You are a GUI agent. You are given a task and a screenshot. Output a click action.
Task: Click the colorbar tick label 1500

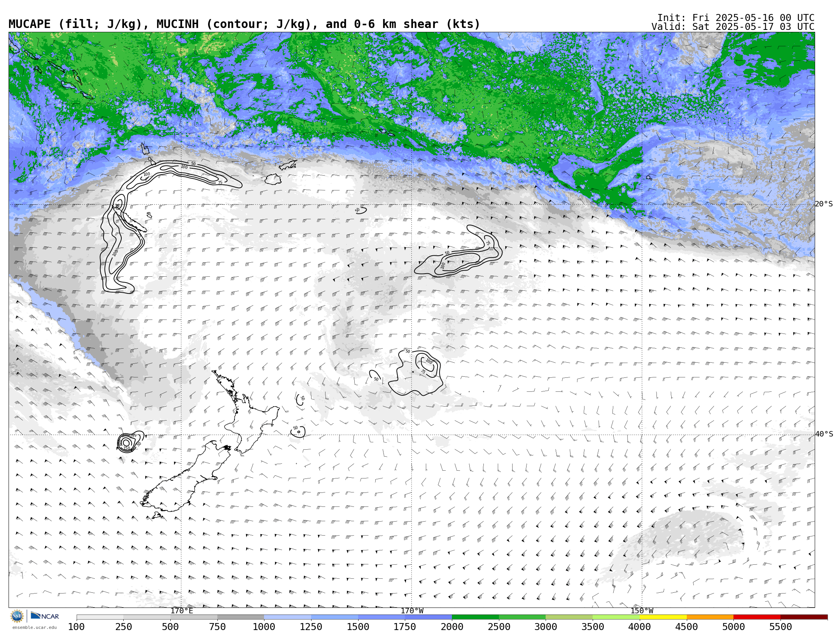[x=358, y=627]
